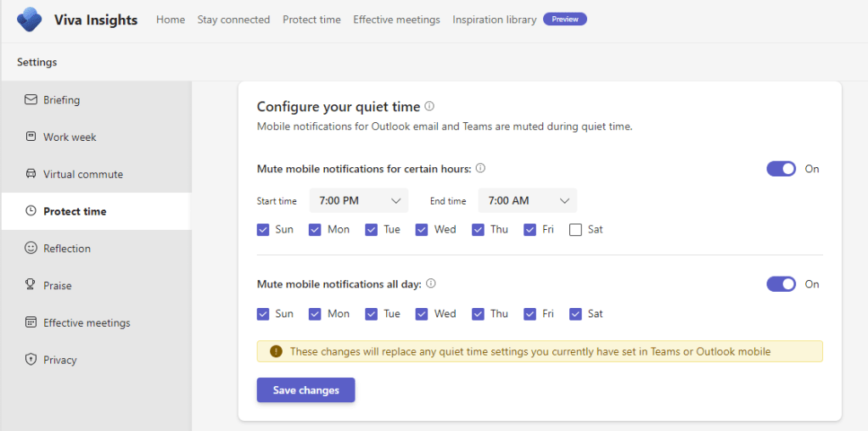Click the Viva Insights logo icon
This screenshot has width=868, height=431.
click(x=30, y=20)
